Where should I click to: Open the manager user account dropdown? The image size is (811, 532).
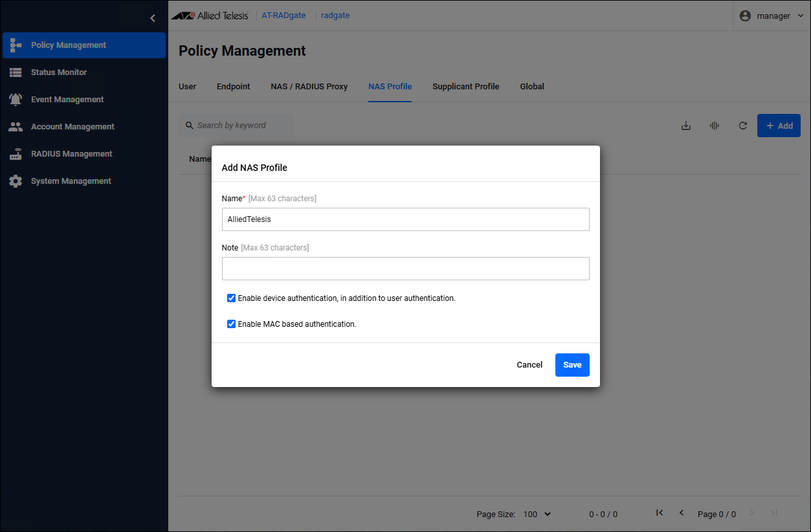tap(772, 16)
